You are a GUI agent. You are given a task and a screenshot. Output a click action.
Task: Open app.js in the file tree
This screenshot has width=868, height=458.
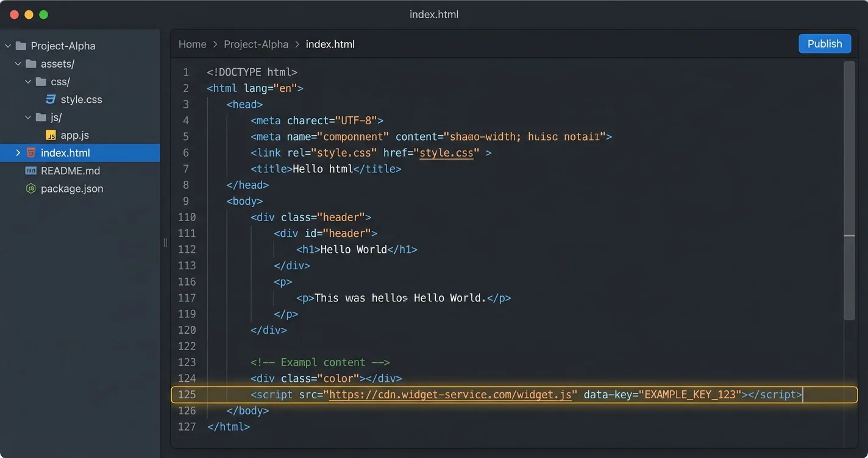tap(75, 135)
